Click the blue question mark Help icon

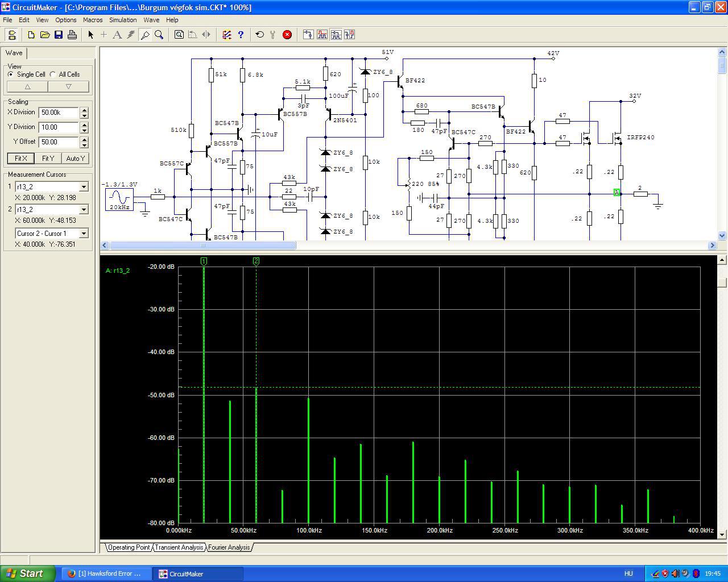point(241,35)
